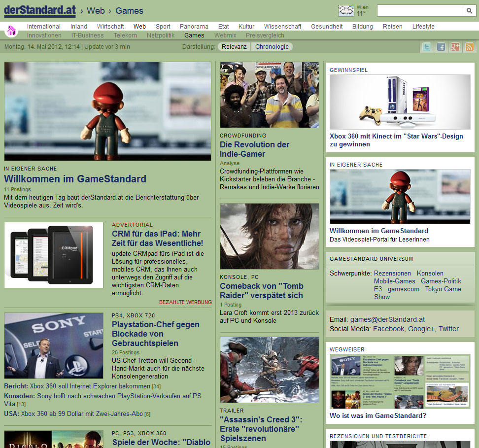This screenshot has width=479, height=448.
Task: Select the Netzpolitik submenu tab
Action: pyautogui.click(x=161, y=35)
